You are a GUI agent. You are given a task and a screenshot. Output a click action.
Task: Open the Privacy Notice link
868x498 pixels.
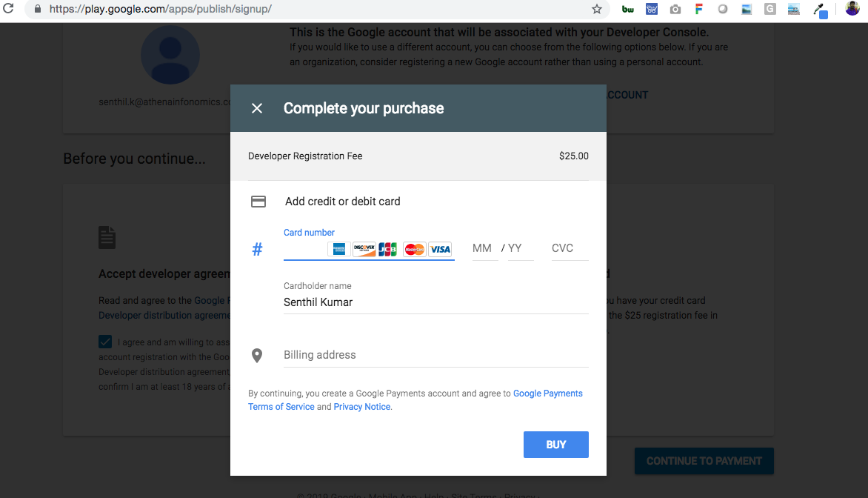tap(362, 407)
